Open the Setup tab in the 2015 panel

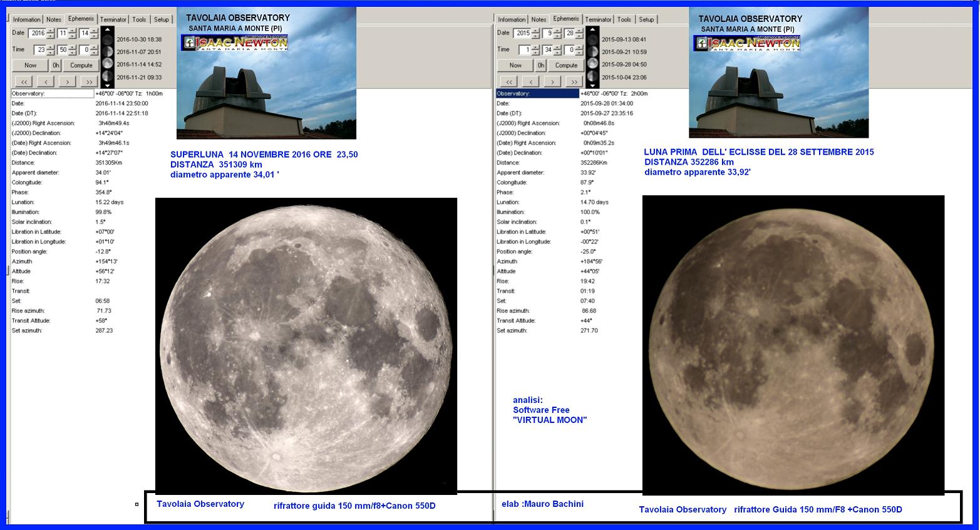(646, 19)
